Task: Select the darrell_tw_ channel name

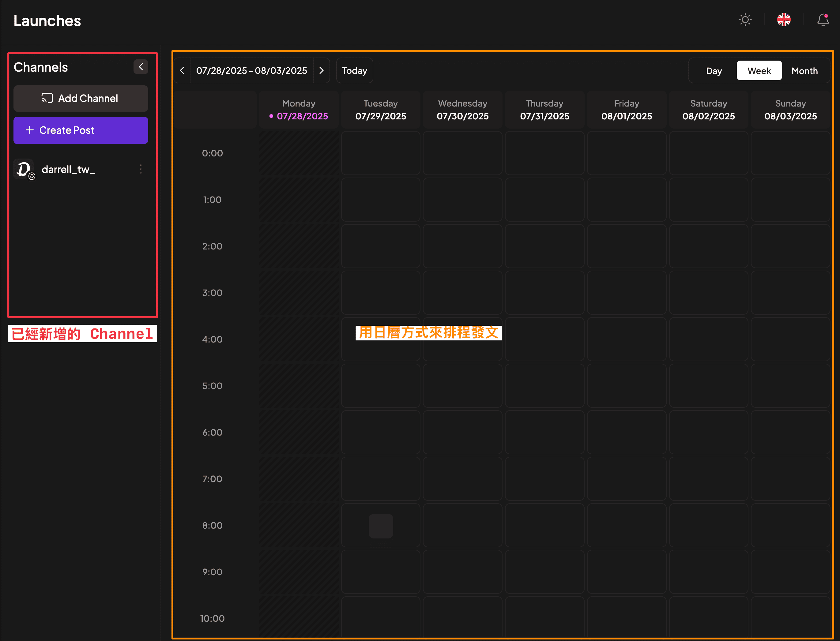Action: tap(68, 169)
